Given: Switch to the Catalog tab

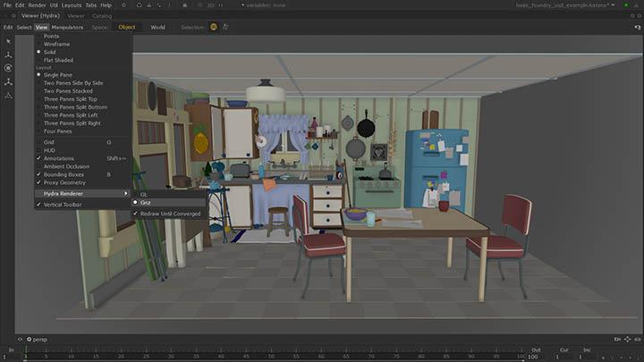Looking at the screenshot, I should [x=102, y=16].
